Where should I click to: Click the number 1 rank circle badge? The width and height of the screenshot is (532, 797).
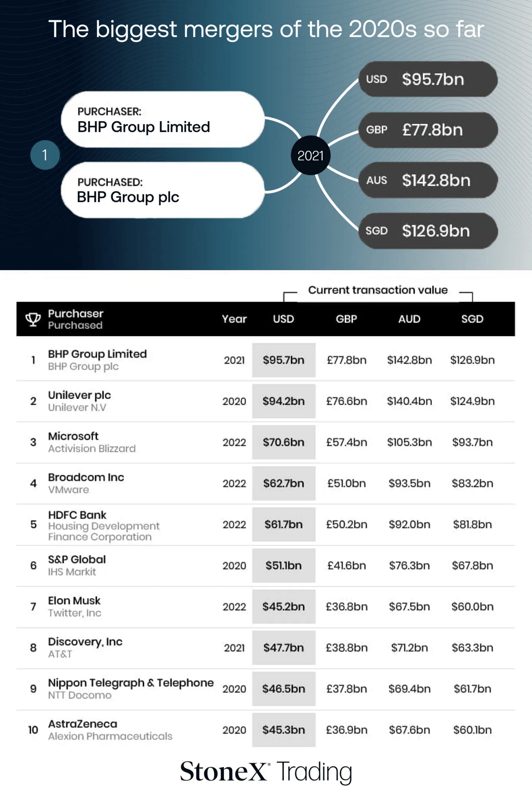(x=45, y=155)
